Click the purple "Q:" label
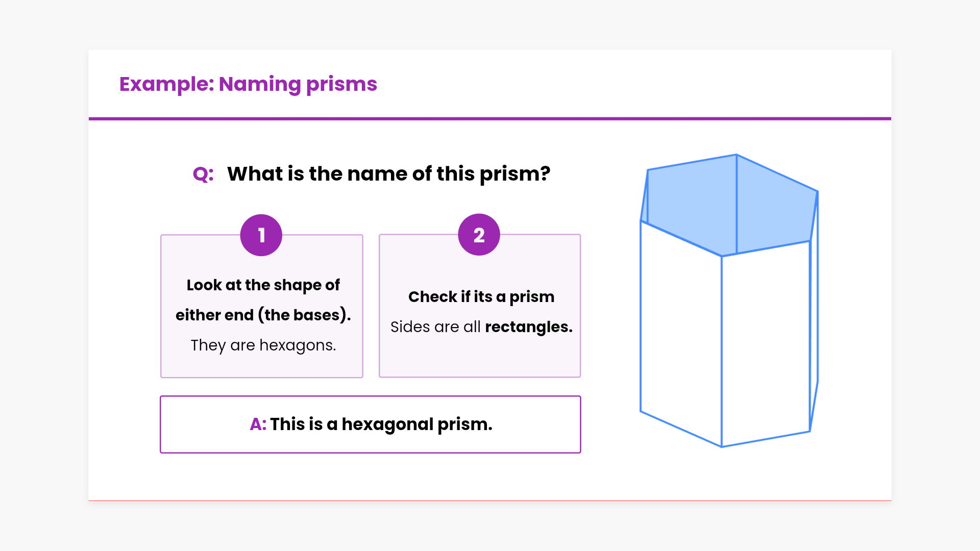Viewport: 980px width, 551px height. pyautogui.click(x=203, y=174)
